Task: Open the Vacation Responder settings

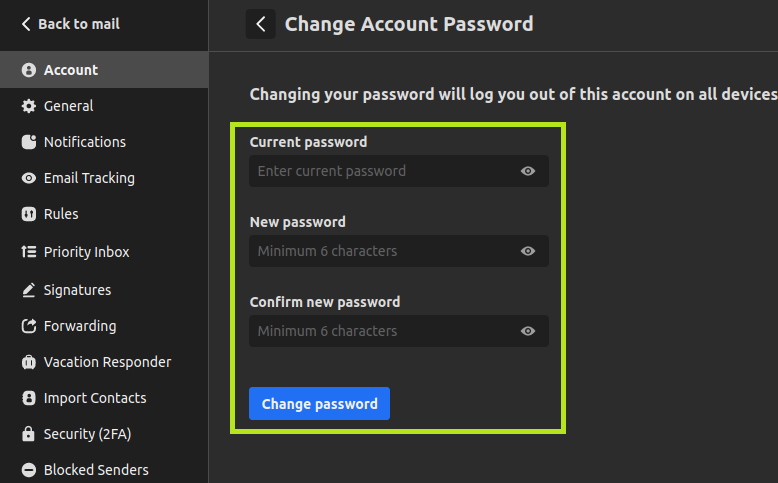Action: pos(107,362)
